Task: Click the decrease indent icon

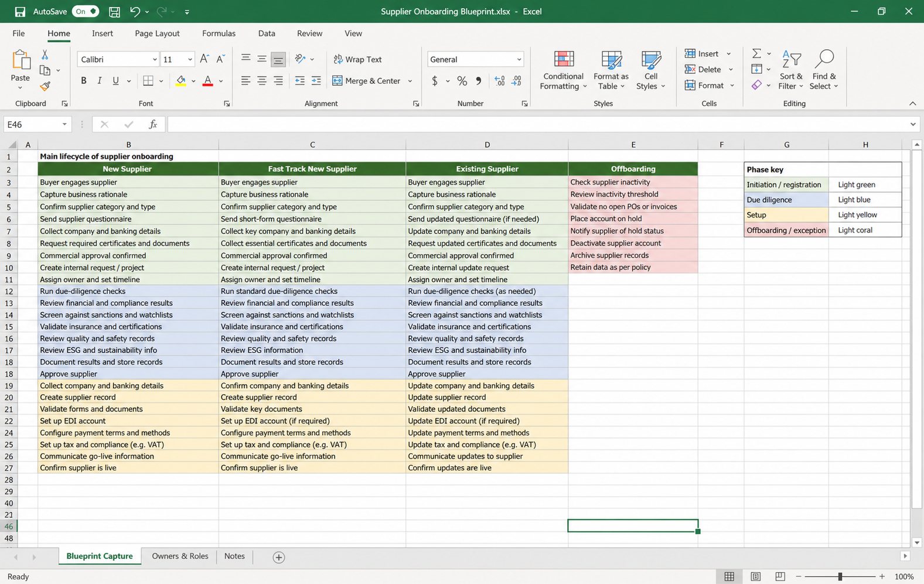Action: [x=300, y=81]
